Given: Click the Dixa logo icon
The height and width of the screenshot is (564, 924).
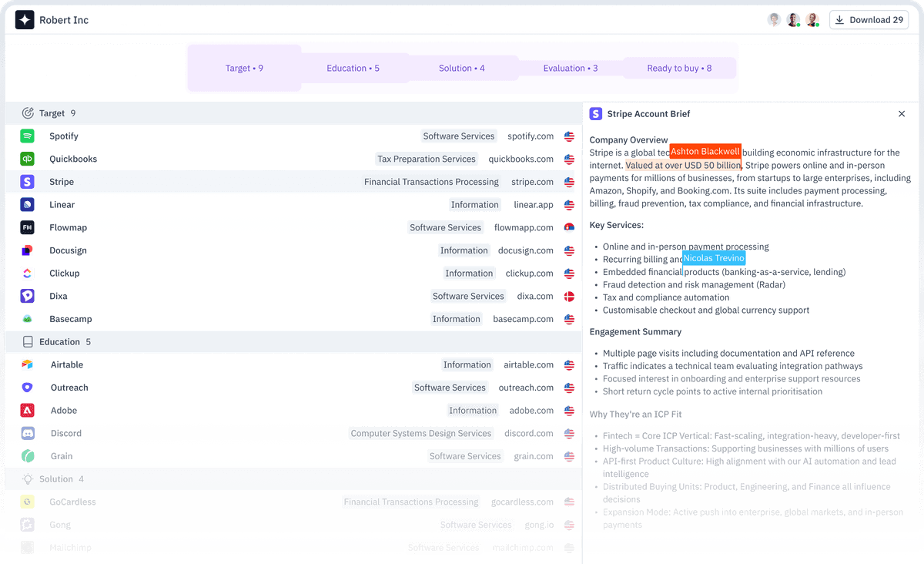Looking at the screenshot, I should (28, 296).
